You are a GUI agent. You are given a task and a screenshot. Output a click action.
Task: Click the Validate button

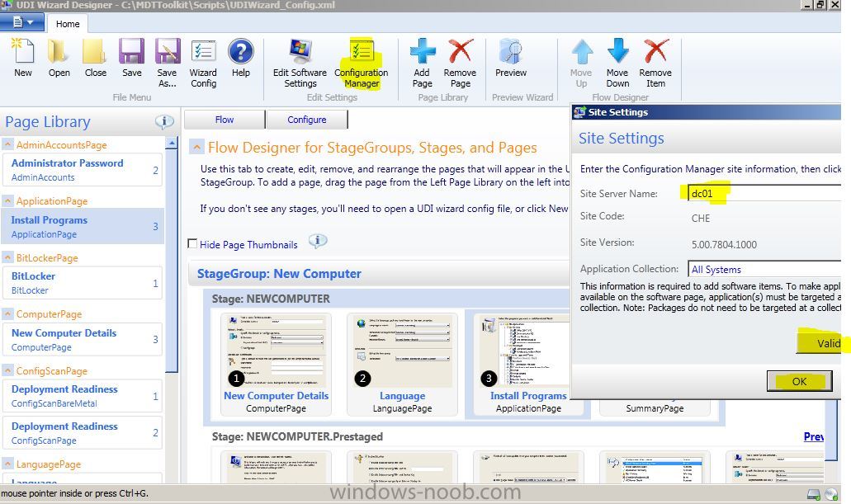click(819, 343)
